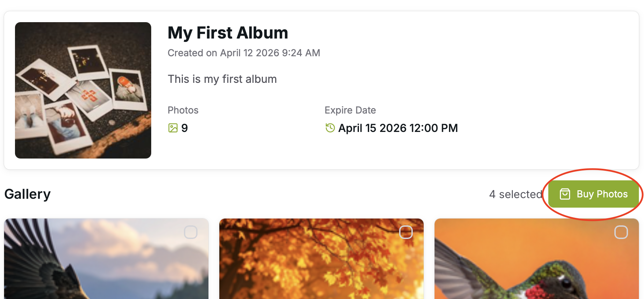Click the clock icon beside expire date
644x299 pixels.
(330, 128)
